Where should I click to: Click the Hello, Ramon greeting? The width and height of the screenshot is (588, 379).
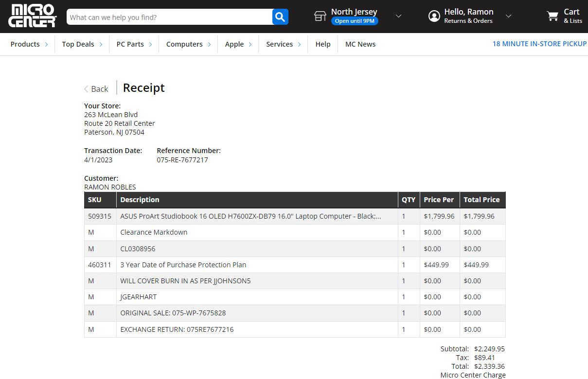click(469, 12)
